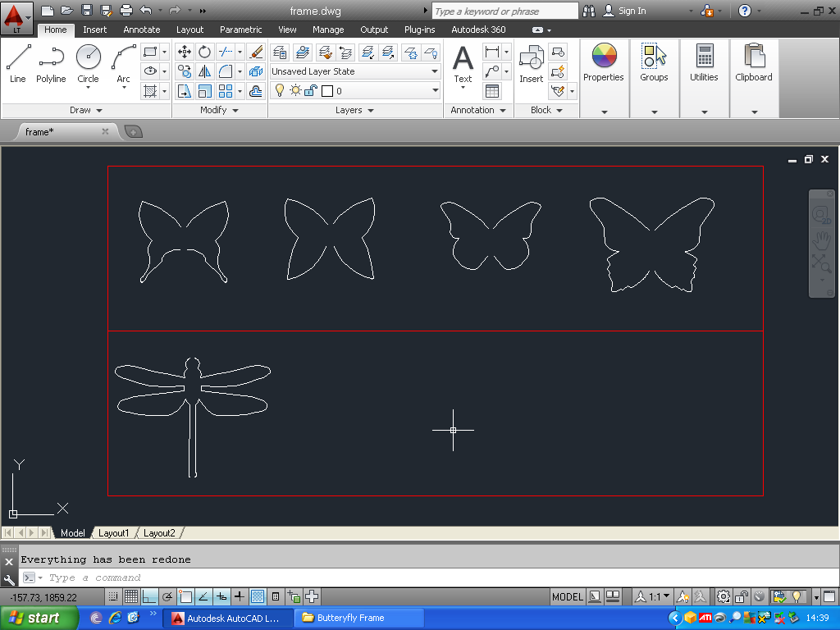
Task: Toggle Dynamic Input in status bar
Action: click(221, 596)
